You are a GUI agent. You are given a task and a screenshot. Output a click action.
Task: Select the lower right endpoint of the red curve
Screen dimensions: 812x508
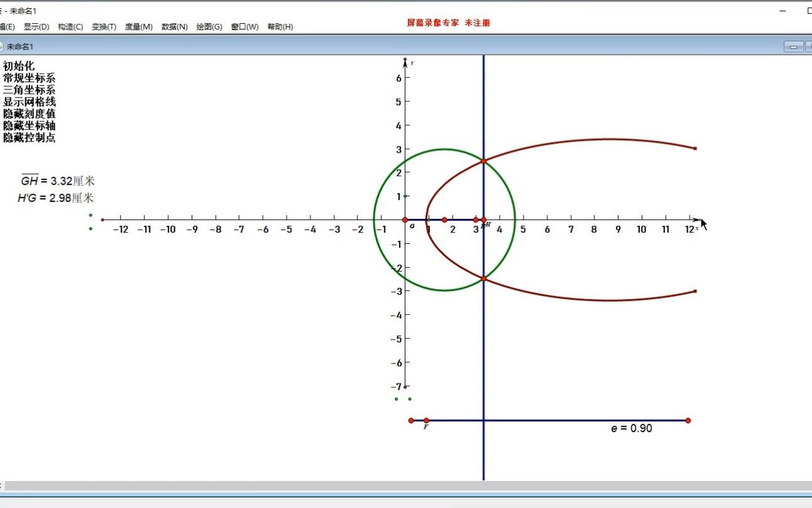(695, 291)
